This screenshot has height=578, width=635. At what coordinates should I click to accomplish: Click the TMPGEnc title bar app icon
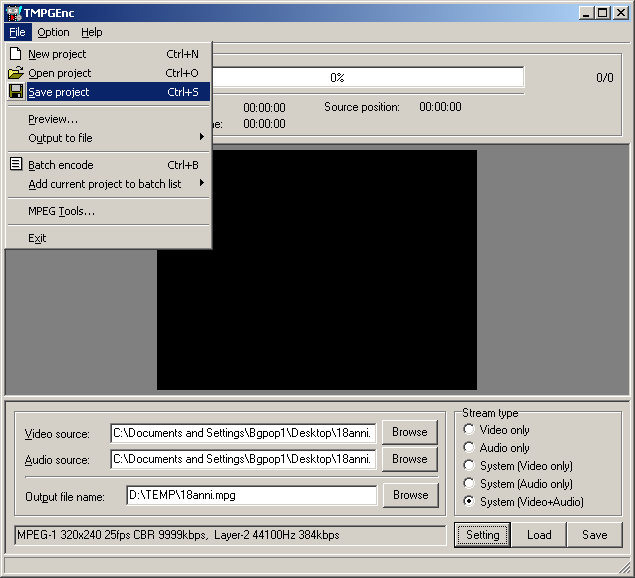point(13,13)
